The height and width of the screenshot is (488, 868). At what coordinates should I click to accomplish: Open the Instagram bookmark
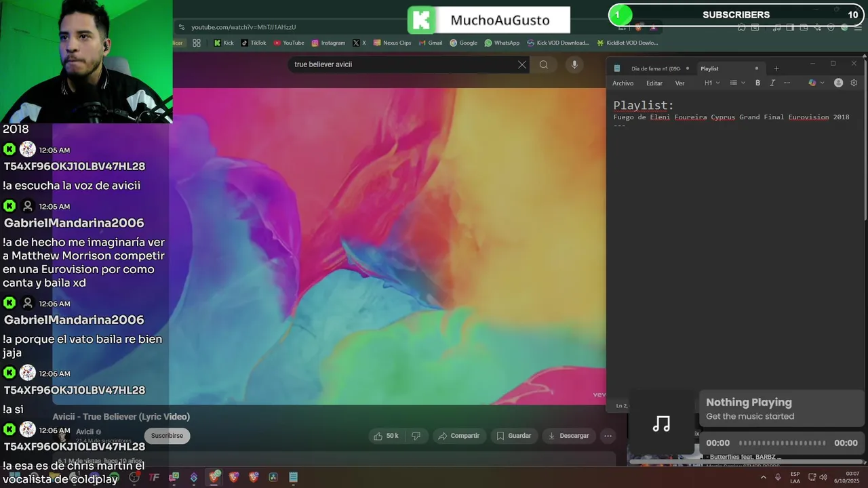328,43
